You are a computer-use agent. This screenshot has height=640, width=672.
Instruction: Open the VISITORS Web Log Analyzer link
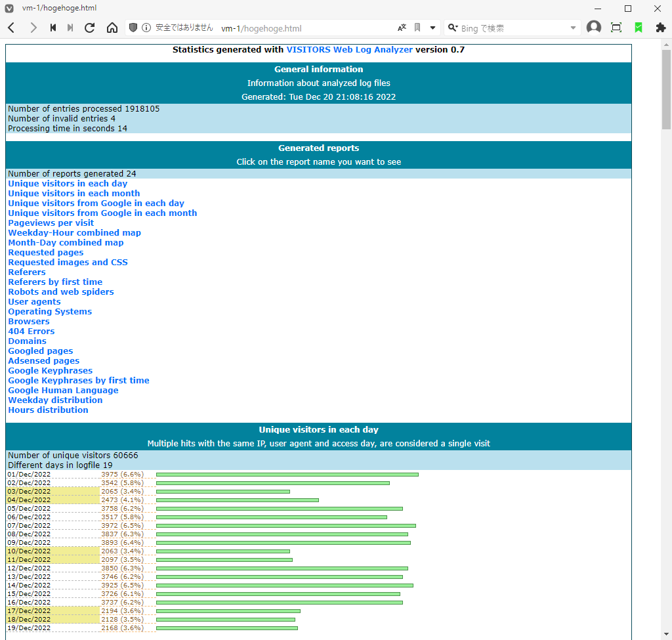pos(349,50)
